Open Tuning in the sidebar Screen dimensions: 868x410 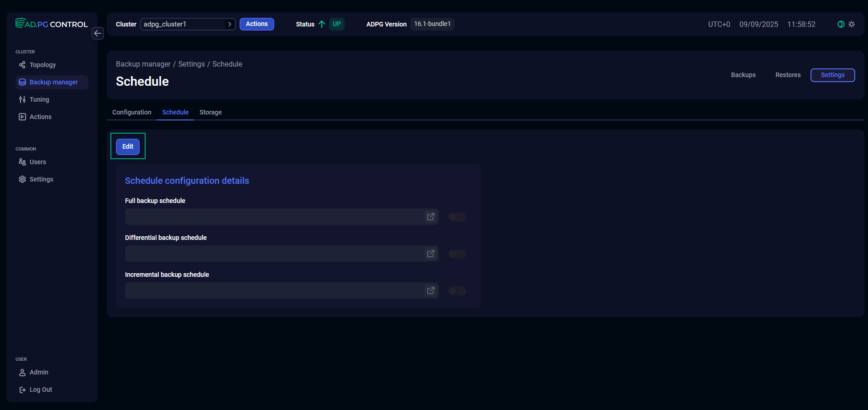click(39, 99)
